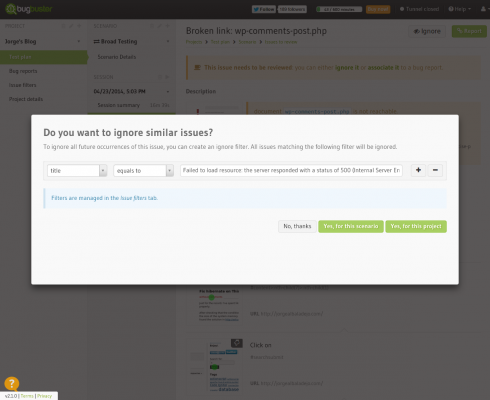Expand the 04/23/2014 session dropdown
The image size is (490, 400).
click(168, 91)
